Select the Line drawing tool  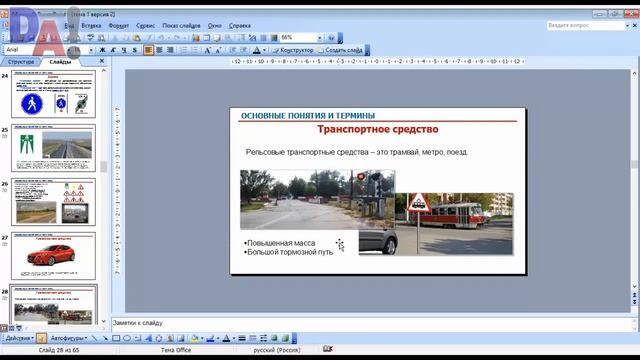(94, 338)
